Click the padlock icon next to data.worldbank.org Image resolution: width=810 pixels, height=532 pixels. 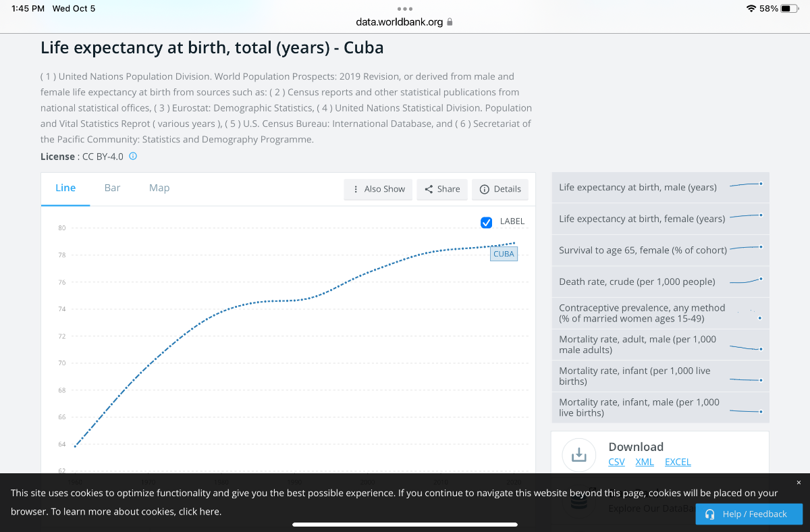coord(450,22)
